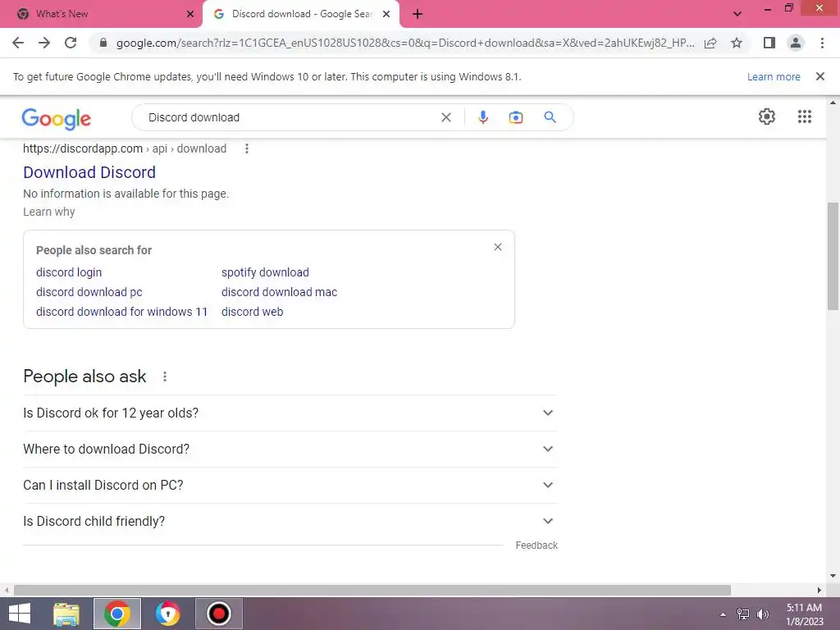840x630 pixels.
Task: Open the Chrome profile menu
Action: pyautogui.click(x=796, y=43)
